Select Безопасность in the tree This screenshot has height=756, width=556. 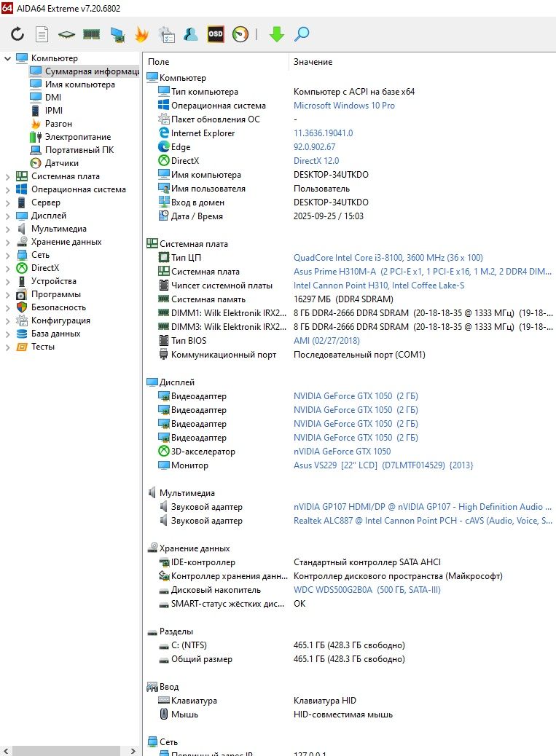[x=58, y=307]
